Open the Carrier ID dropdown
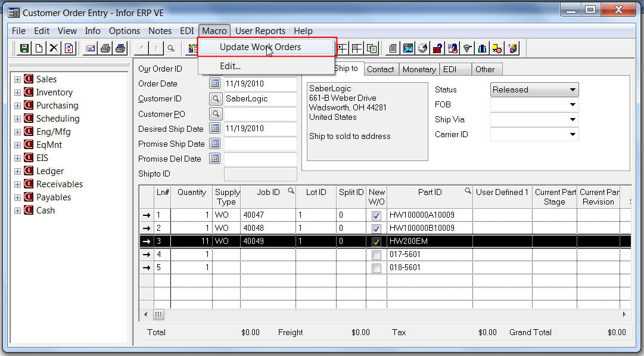Screen dimensions: 644x356 pyautogui.click(x=573, y=134)
